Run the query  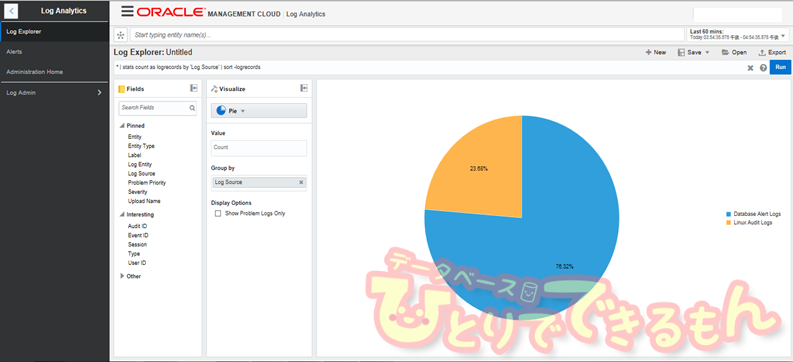(780, 67)
